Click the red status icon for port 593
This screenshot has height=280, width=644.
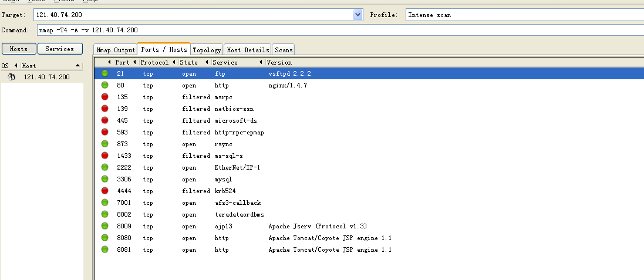coord(104,132)
